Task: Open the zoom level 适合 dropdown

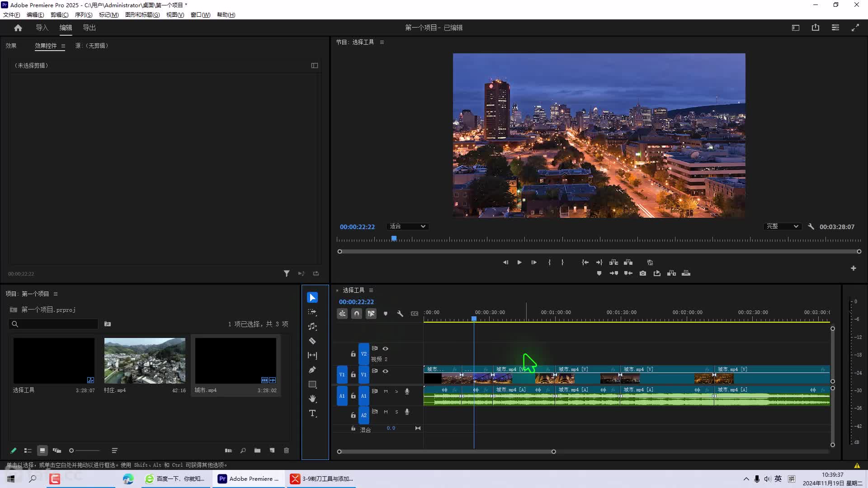Action: click(x=407, y=226)
